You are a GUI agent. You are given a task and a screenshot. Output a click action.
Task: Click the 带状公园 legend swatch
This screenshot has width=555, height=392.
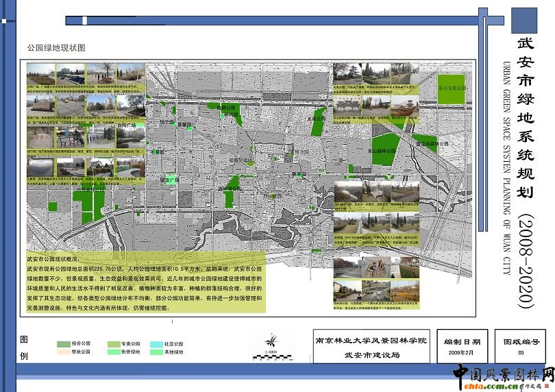[63, 352]
